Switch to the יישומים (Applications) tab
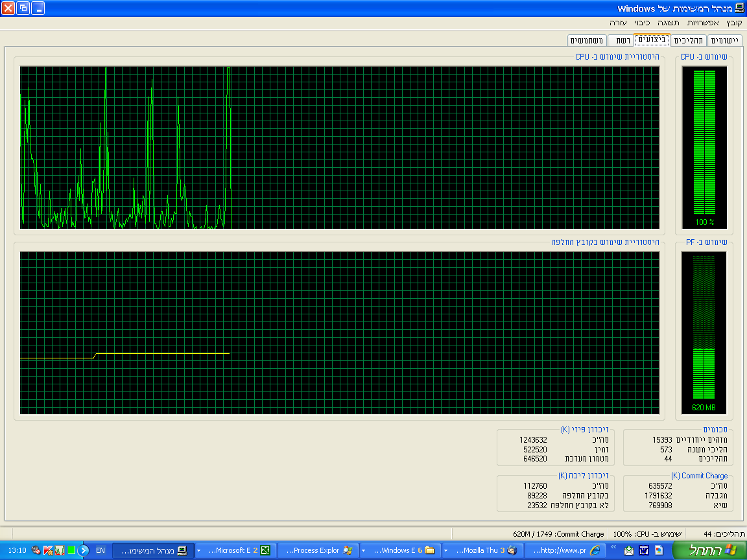This screenshot has width=747, height=560. [724, 40]
